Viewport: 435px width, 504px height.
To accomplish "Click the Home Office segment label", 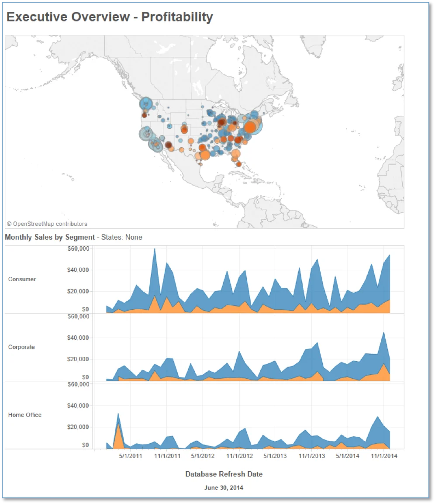I will [x=25, y=414].
